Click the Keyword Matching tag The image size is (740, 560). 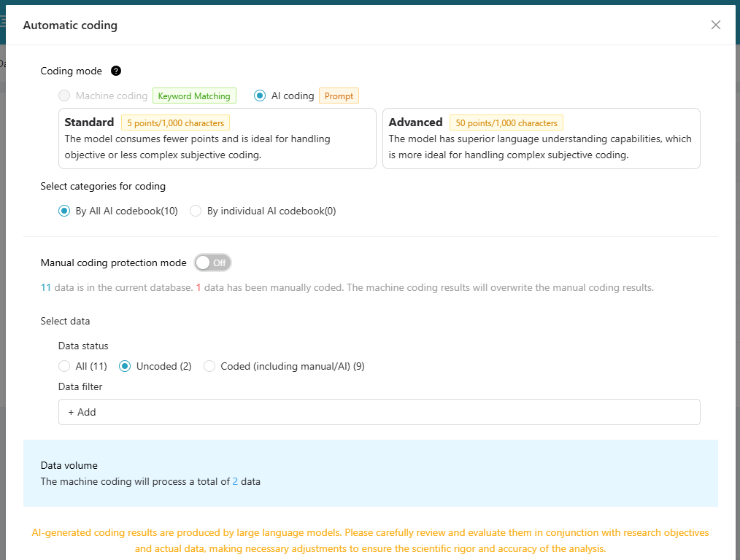(x=194, y=96)
